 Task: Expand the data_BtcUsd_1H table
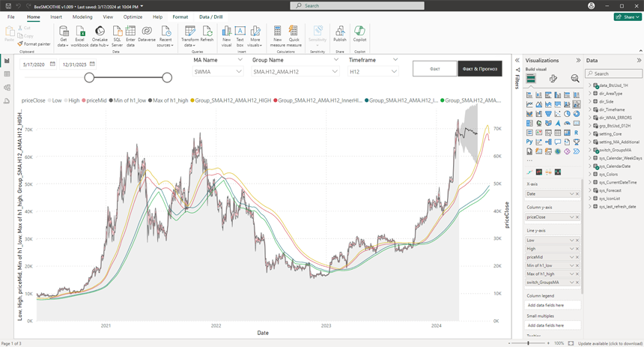tap(590, 85)
